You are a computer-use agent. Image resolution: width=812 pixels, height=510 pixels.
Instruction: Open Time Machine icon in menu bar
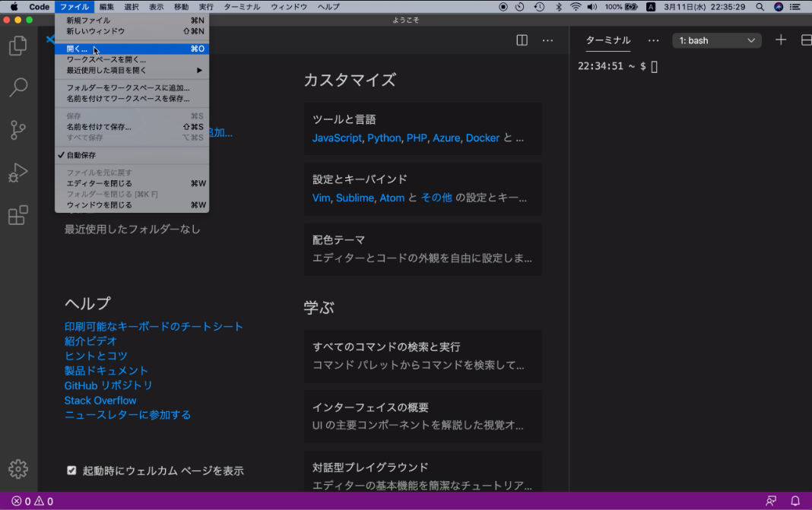click(539, 7)
